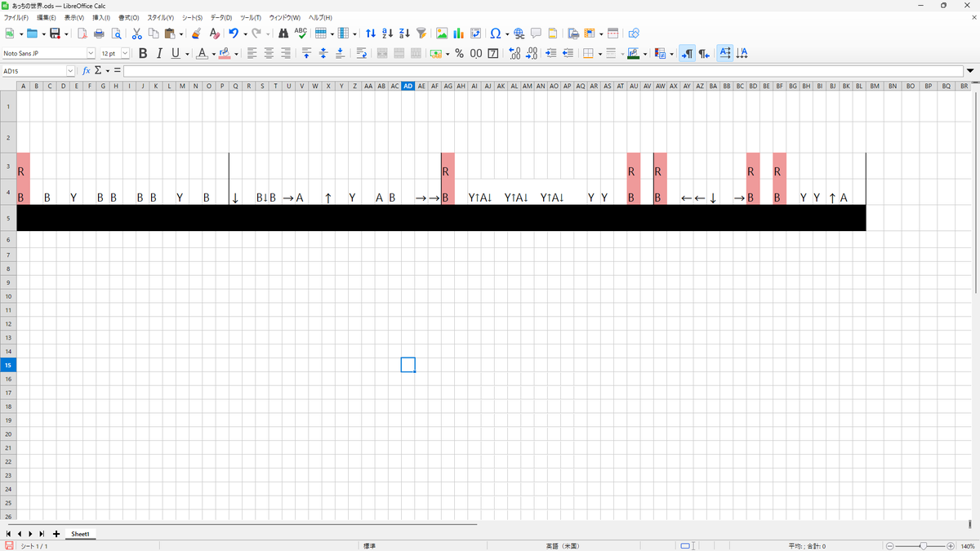Undo the last action
The width and height of the screenshot is (980, 551).
(234, 33)
